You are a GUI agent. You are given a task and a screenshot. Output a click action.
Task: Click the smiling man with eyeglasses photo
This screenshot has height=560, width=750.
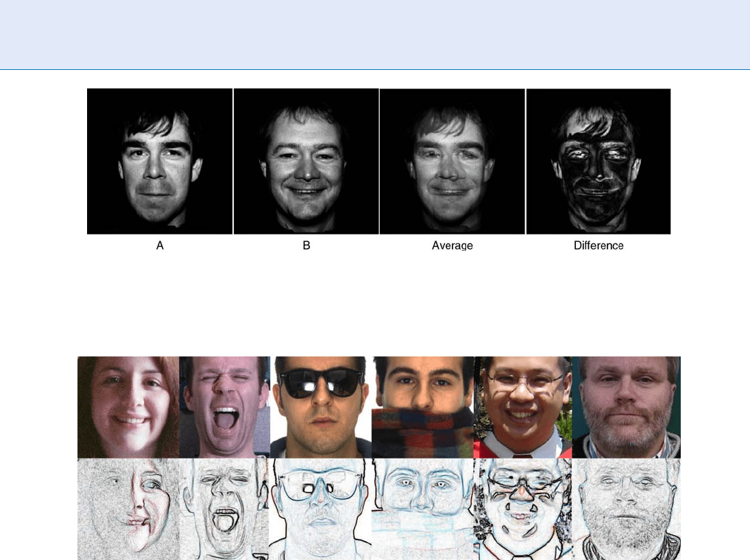click(522, 407)
